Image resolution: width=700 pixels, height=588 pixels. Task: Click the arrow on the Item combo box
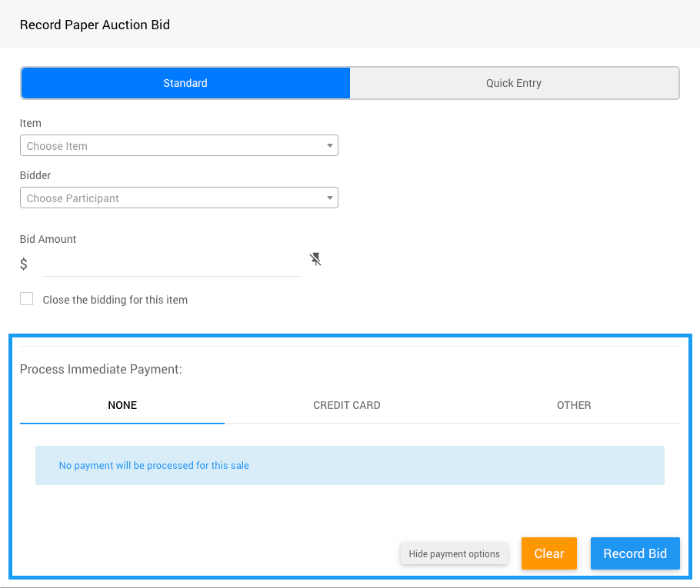pos(329,146)
